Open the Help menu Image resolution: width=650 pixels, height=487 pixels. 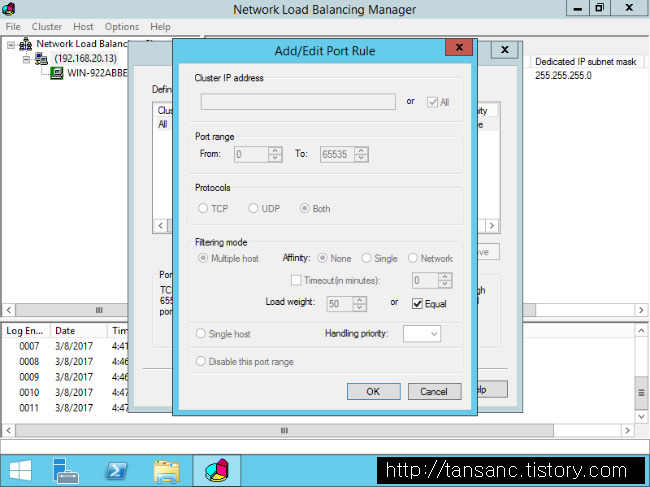click(160, 27)
